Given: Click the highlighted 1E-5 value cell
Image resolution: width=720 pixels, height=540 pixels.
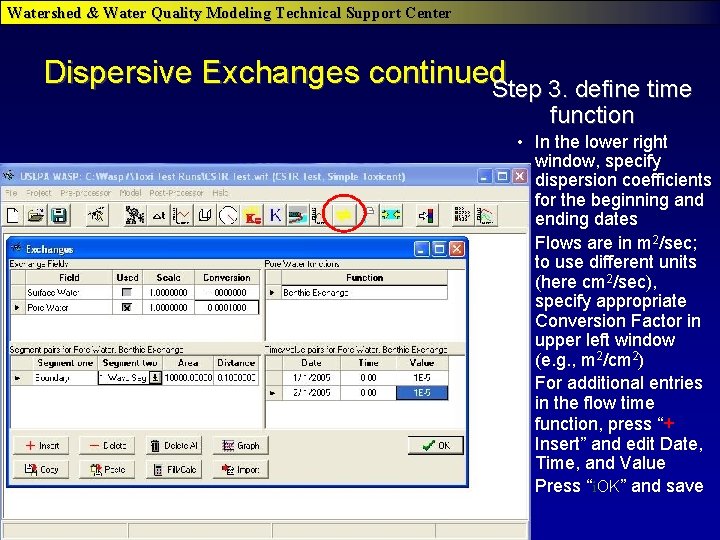Looking at the screenshot, I should (x=422, y=393).
